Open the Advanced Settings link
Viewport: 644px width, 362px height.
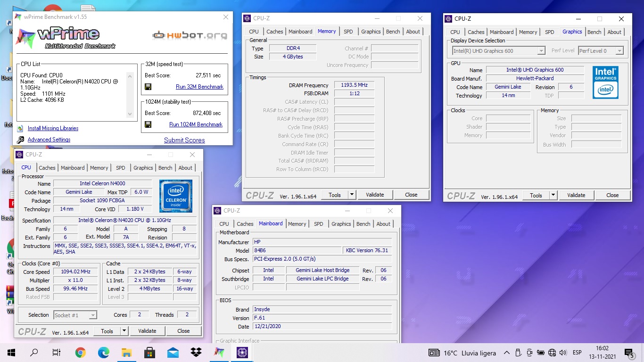tap(49, 140)
